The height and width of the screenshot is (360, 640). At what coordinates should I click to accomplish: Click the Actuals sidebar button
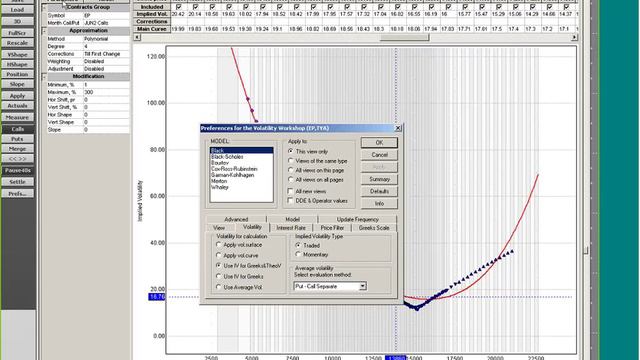(17, 106)
